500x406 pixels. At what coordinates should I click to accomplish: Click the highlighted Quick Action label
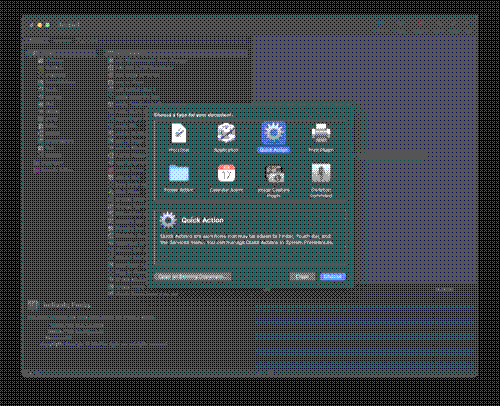[x=274, y=150]
